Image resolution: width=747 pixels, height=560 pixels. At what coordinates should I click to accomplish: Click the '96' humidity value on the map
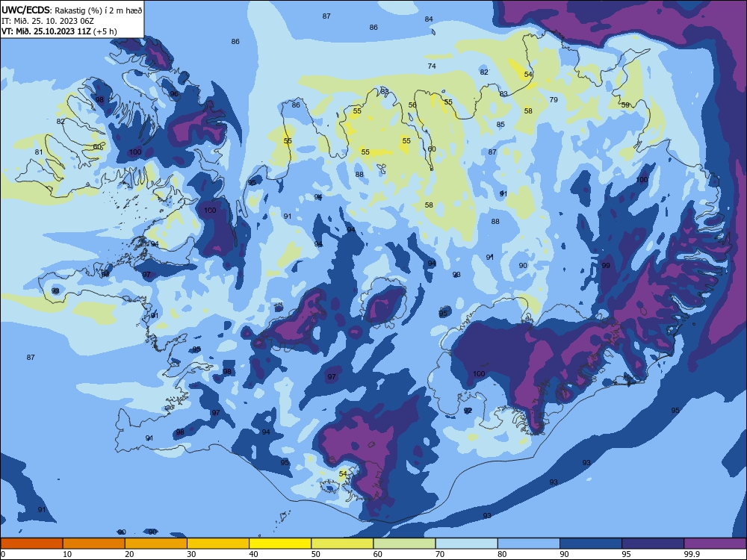174,94
